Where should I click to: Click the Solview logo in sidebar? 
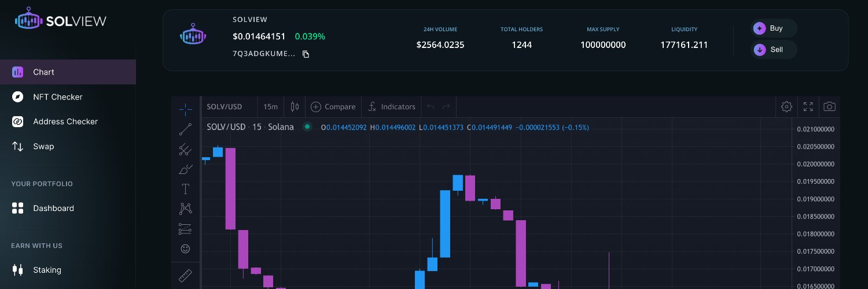click(x=61, y=21)
